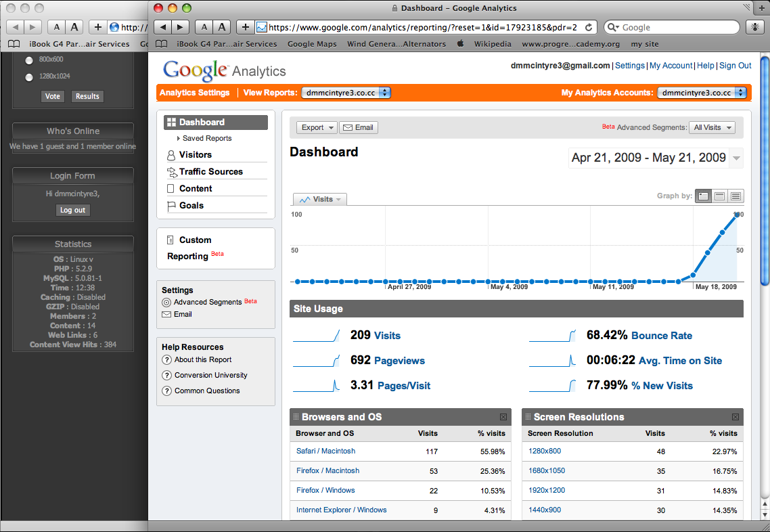The image size is (770, 532).
Task: Click the Custom Reporting document icon
Action: click(171, 240)
